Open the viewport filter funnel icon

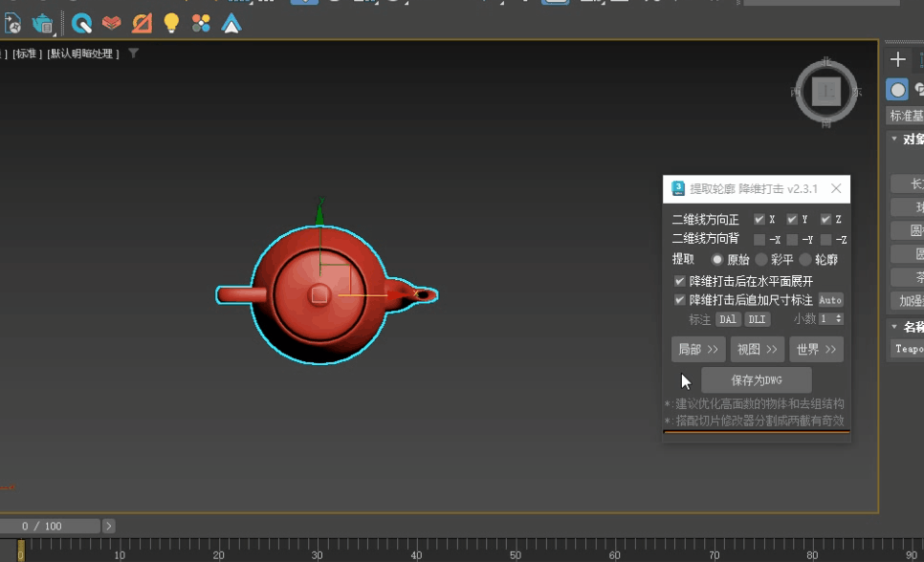(x=134, y=53)
